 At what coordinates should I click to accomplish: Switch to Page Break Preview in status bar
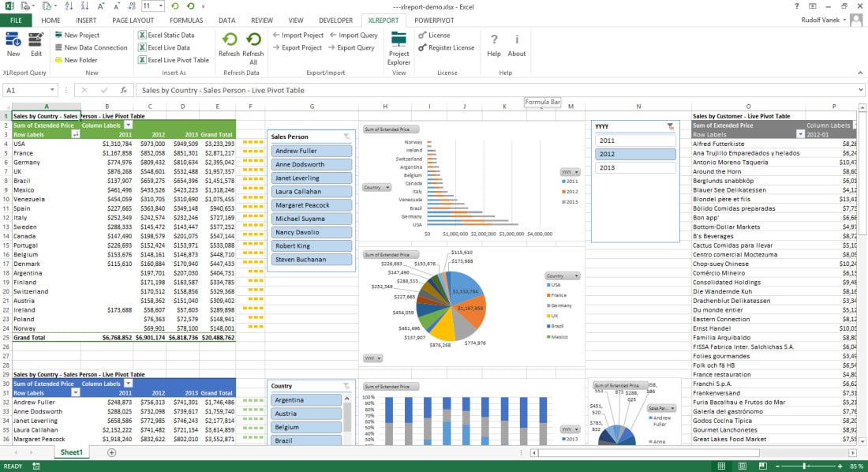pos(763,466)
